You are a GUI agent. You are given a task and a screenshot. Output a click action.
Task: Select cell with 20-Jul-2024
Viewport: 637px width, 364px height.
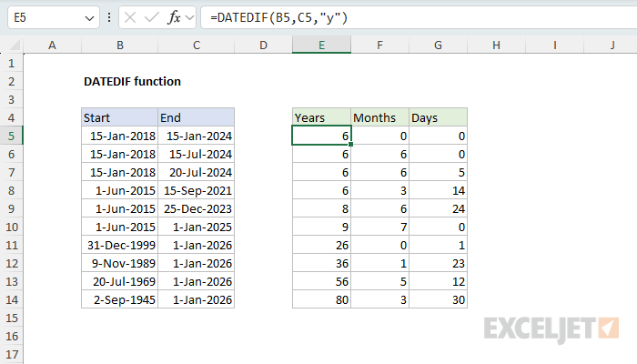[197, 172]
